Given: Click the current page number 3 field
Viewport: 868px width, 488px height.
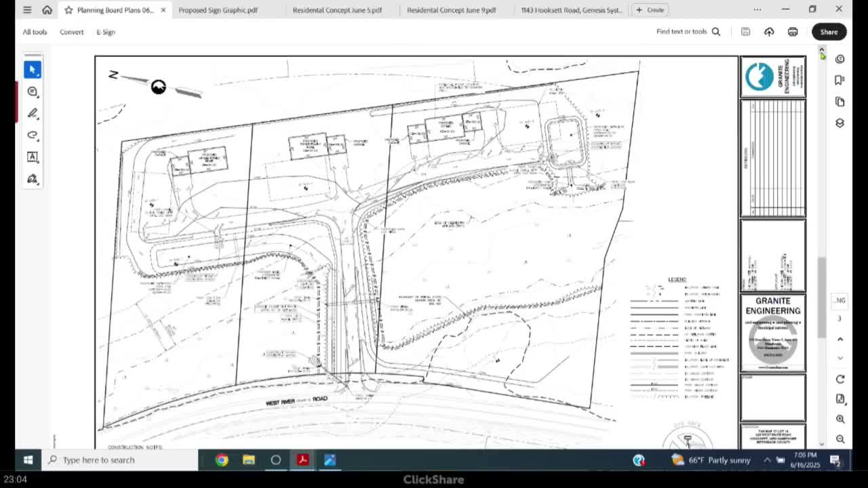Looking at the screenshot, I should tap(840, 319).
